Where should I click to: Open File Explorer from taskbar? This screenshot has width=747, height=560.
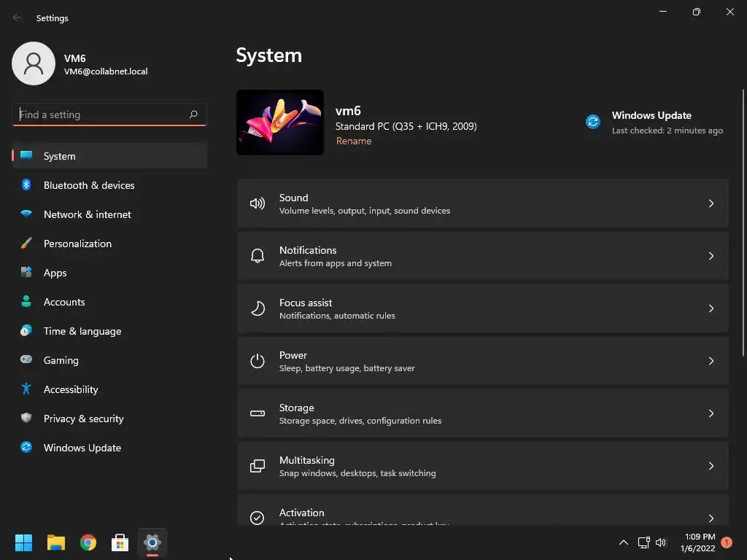point(55,542)
